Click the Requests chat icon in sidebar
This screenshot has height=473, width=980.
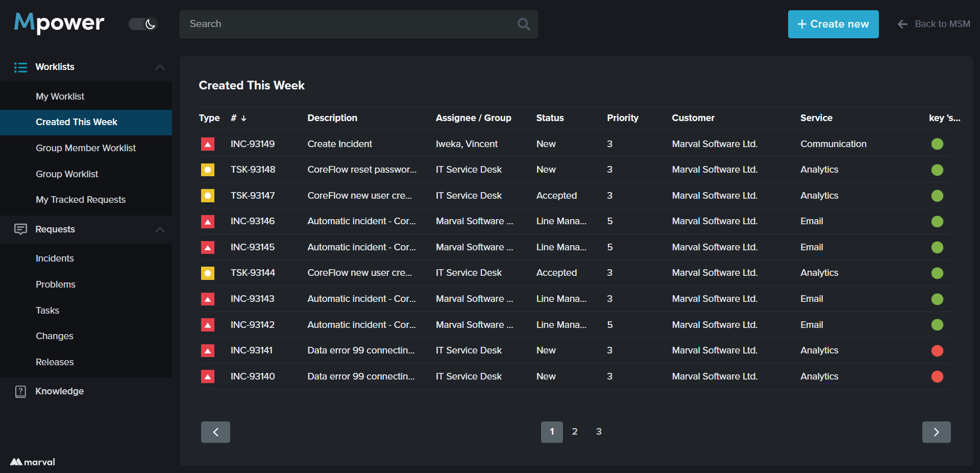click(20, 229)
